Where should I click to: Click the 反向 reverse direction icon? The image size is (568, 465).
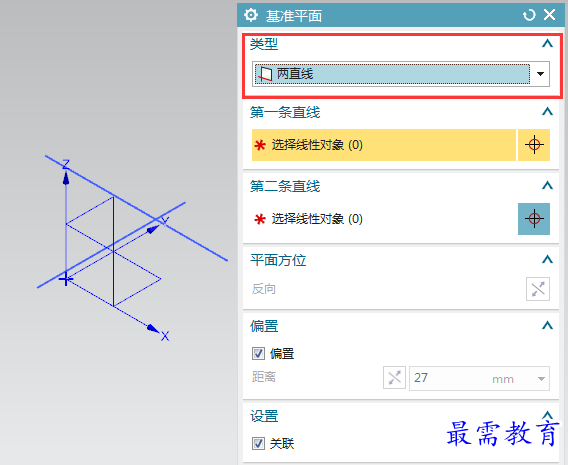(x=538, y=289)
